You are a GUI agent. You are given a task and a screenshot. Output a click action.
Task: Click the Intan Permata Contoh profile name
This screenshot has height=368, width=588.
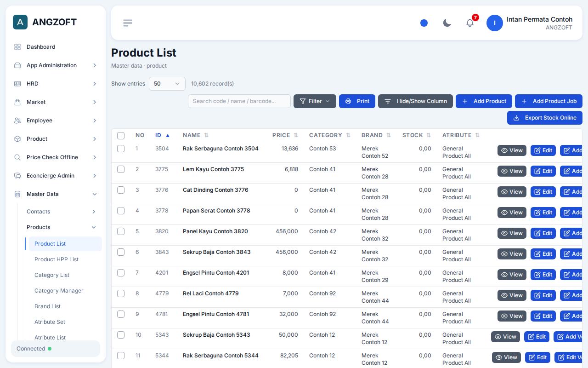539,19
